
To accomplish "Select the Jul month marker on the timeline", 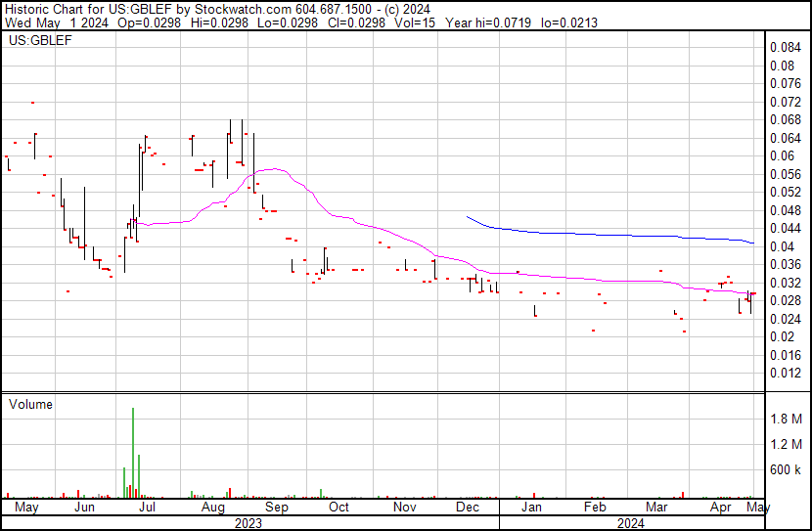I will tap(147, 509).
